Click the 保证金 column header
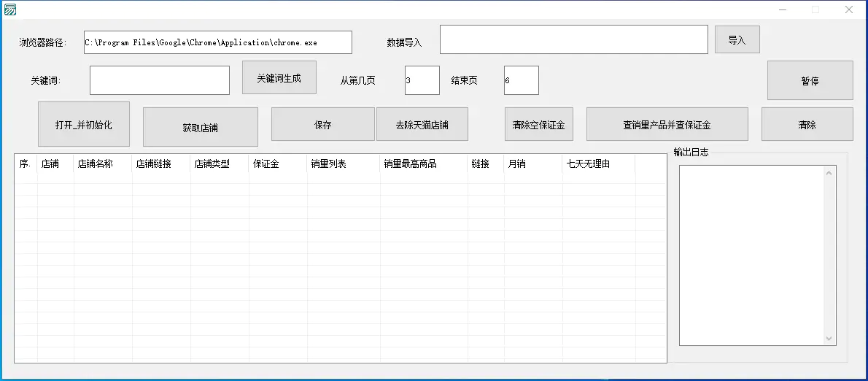This screenshot has height=381, width=868. [x=277, y=164]
